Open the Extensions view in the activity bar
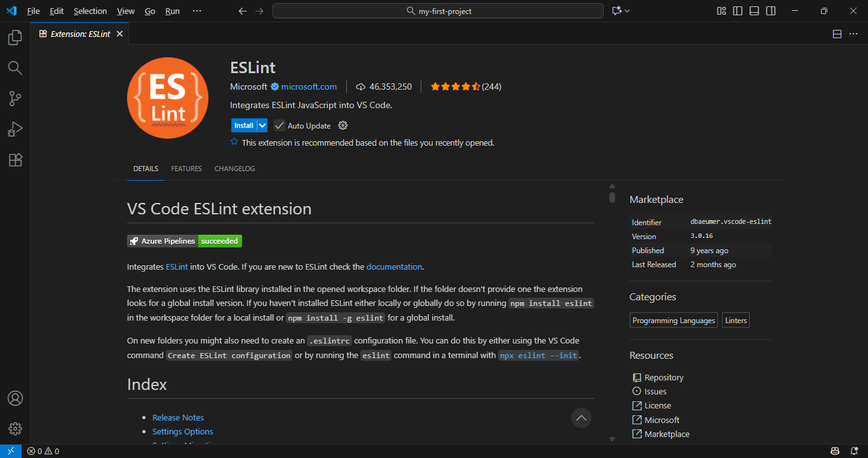868x458 pixels. [15, 160]
